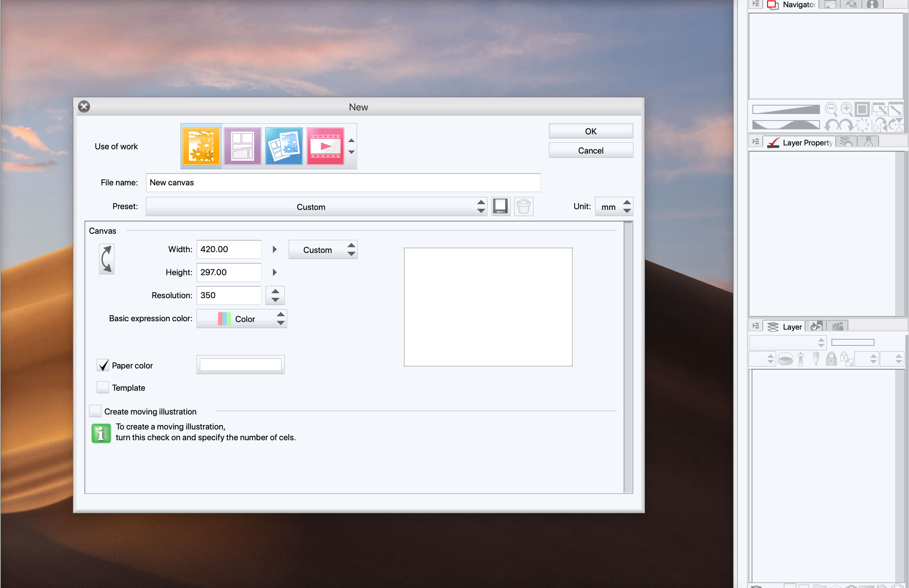
Task: Click the white paper color swatch
Action: coord(240,365)
